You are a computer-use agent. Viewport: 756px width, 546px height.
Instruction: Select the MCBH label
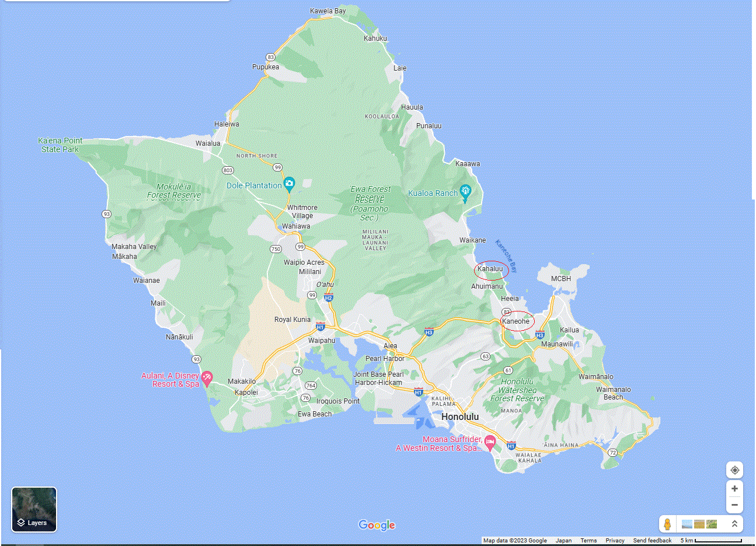[561, 279]
